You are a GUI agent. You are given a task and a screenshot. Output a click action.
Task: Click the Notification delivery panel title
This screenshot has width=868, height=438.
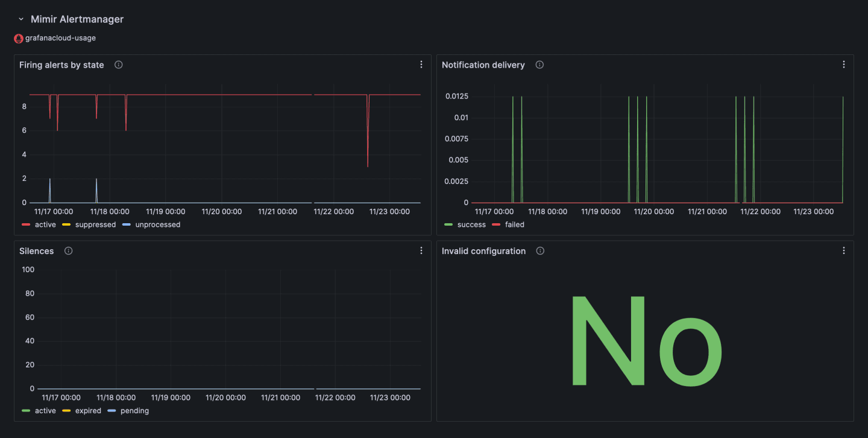pos(485,65)
